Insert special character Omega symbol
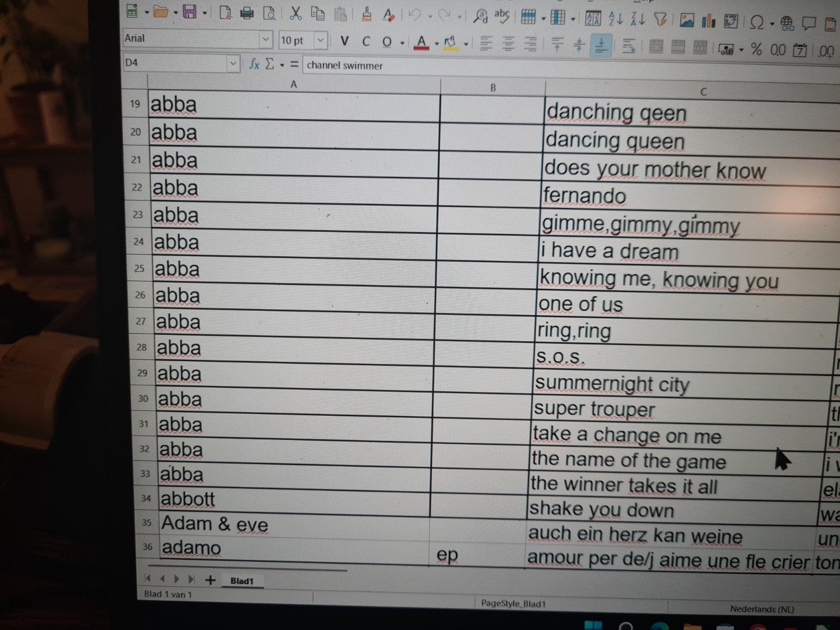Viewport: 840px width, 630px height. [x=757, y=23]
